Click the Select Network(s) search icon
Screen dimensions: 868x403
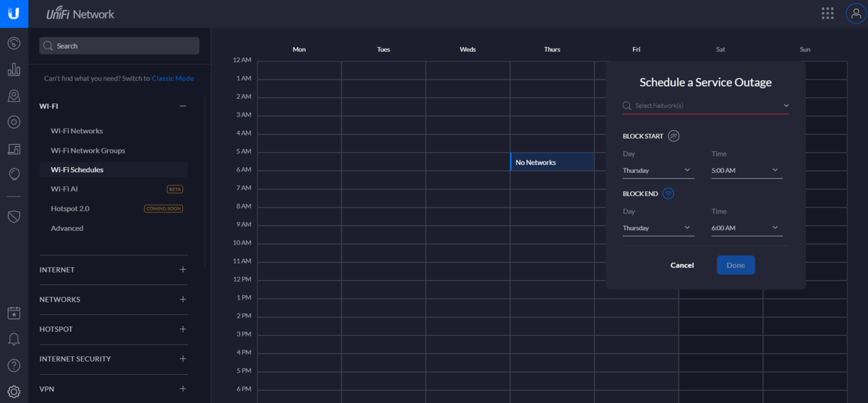(627, 106)
